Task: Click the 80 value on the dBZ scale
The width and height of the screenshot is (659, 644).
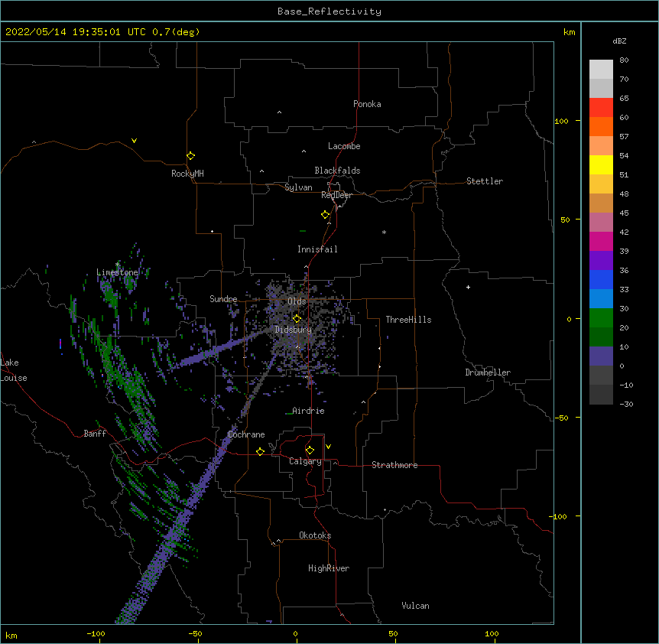Action: tap(624, 60)
